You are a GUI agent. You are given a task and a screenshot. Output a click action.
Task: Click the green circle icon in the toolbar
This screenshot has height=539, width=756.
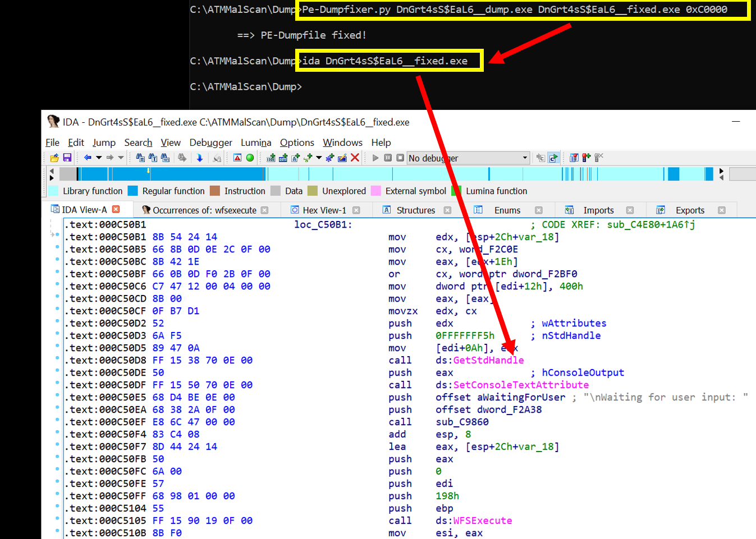pyautogui.click(x=250, y=158)
